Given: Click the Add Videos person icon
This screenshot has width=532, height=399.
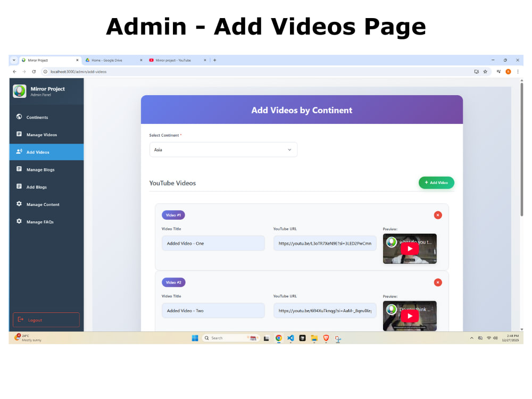Looking at the screenshot, I should click(x=19, y=151).
